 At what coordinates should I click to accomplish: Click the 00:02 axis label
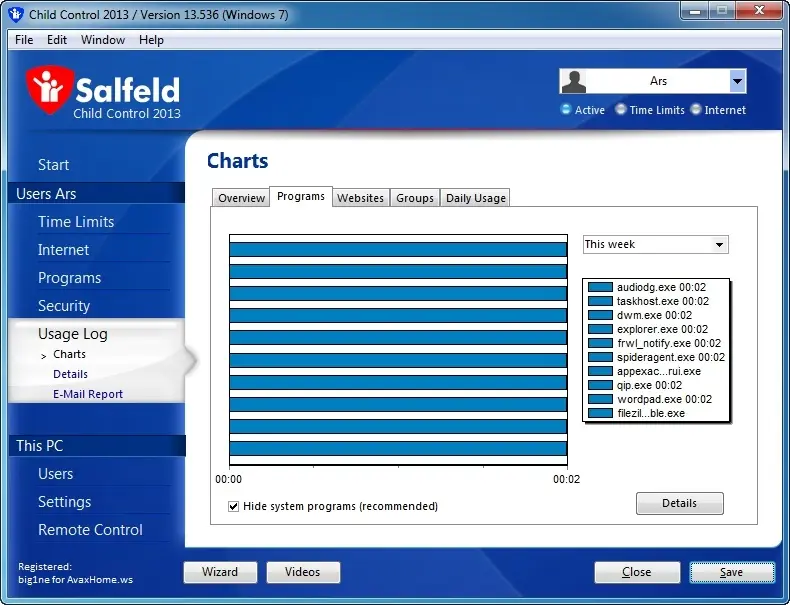(566, 479)
